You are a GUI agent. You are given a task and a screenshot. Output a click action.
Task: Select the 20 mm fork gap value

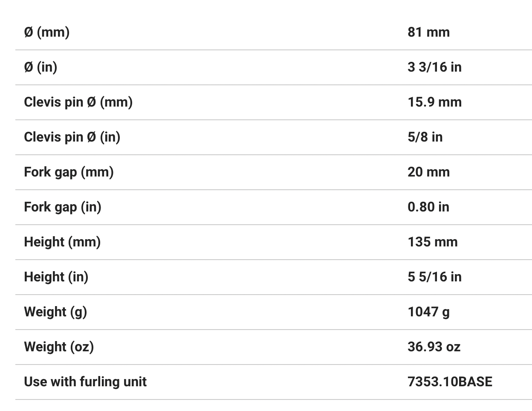click(428, 172)
